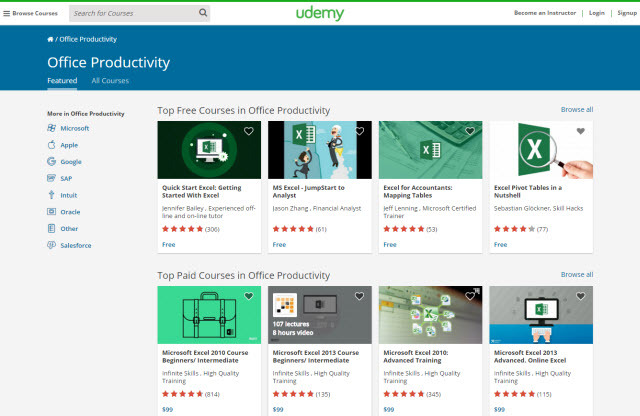This screenshot has height=416, width=640.
Task: Click the Microsoft category icon
Action: pyautogui.click(x=51, y=128)
